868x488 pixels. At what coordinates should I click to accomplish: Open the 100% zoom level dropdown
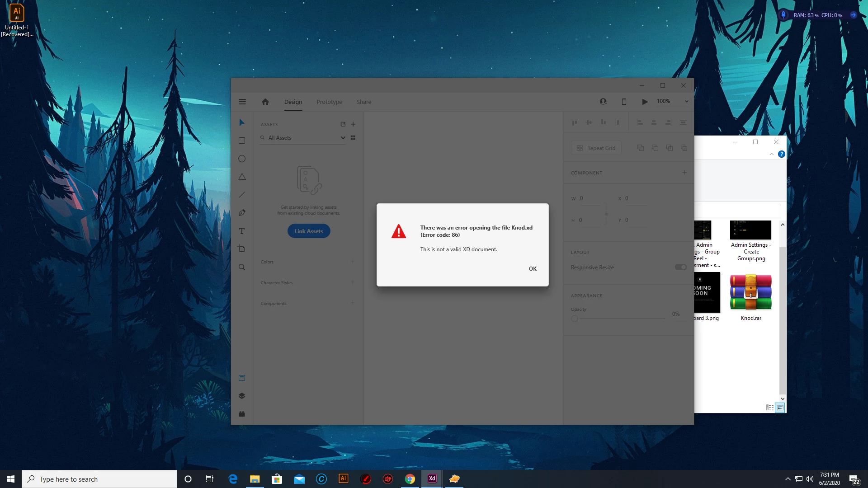[x=686, y=102]
